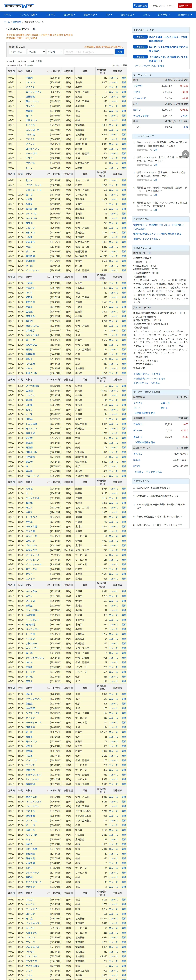Open the トヨタ紡織 stock link
Image resolution: width=196 pixels, height=980 pixels.
pos(31,424)
